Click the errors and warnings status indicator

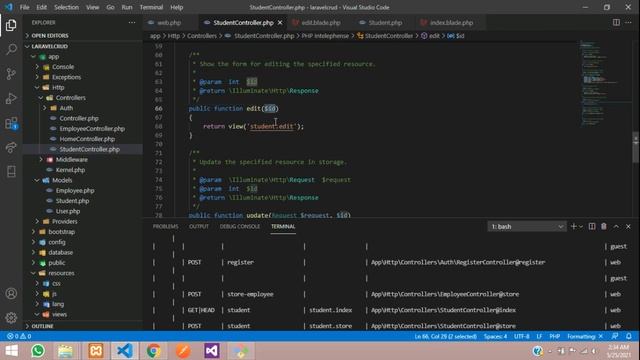19,336
